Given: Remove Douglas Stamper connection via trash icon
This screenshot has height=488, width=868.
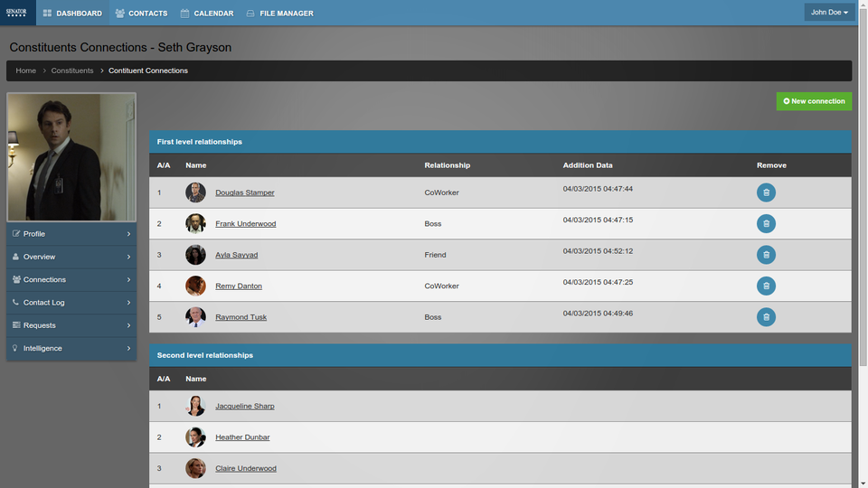Looking at the screenshot, I should pos(766,192).
